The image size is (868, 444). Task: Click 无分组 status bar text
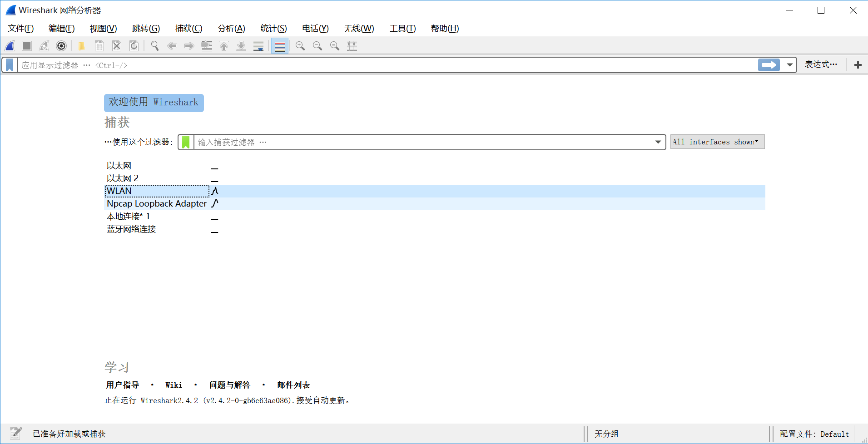point(607,434)
